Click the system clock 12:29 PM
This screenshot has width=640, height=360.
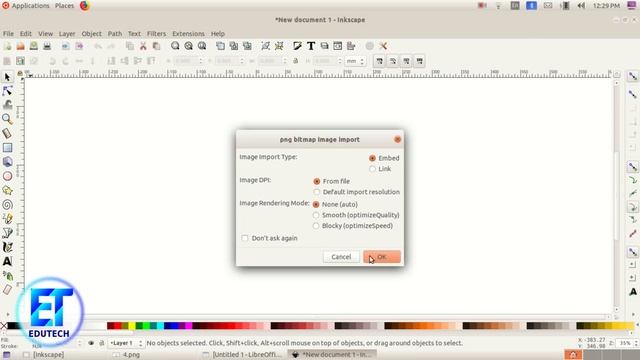[x=606, y=6]
